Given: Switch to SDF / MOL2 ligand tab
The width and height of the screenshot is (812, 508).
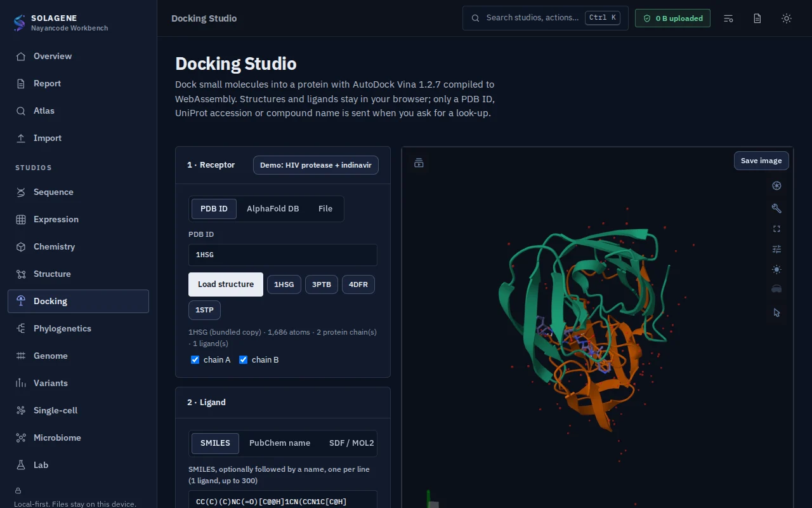Looking at the screenshot, I should pyautogui.click(x=351, y=443).
